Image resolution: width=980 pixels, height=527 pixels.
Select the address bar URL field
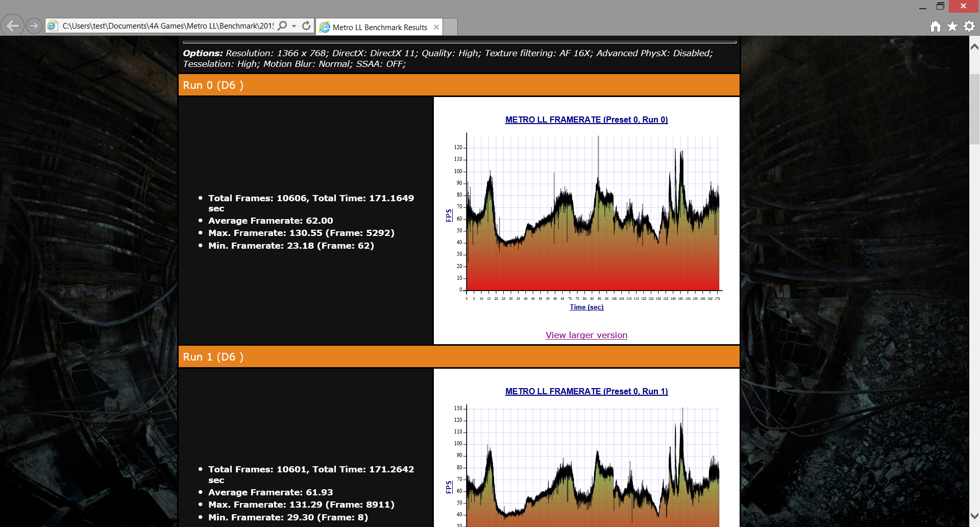point(168,26)
